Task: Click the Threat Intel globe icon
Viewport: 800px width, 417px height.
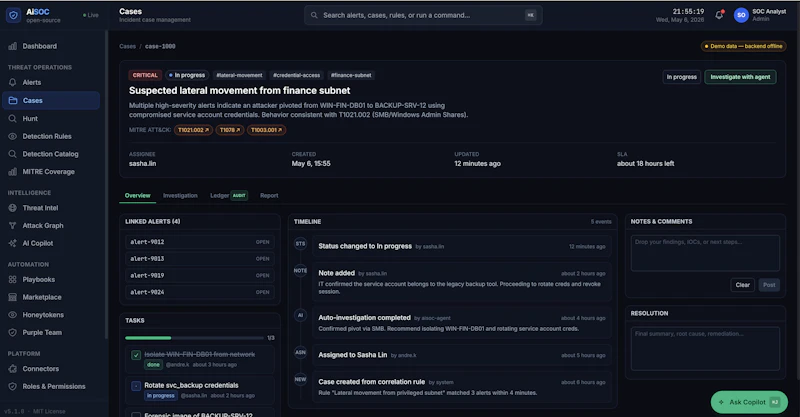Action: click(13, 208)
